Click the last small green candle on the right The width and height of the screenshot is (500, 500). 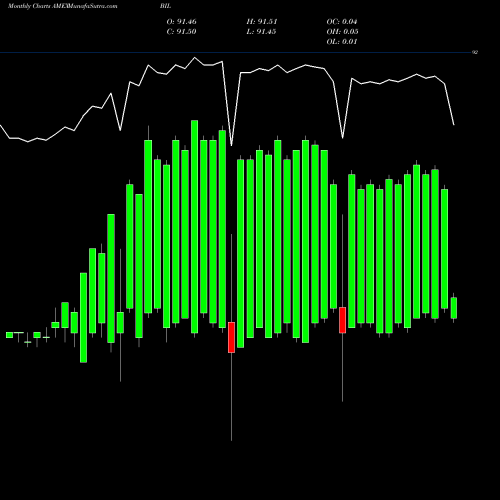click(x=454, y=308)
